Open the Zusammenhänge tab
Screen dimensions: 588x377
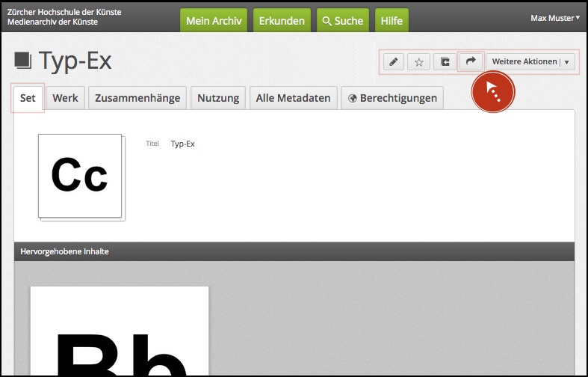click(x=137, y=98)
